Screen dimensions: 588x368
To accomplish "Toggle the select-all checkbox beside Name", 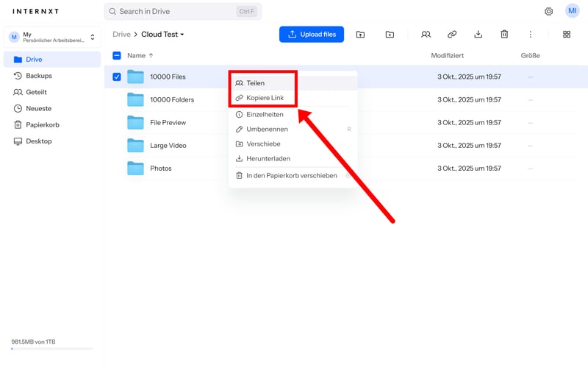I will 117,55.
